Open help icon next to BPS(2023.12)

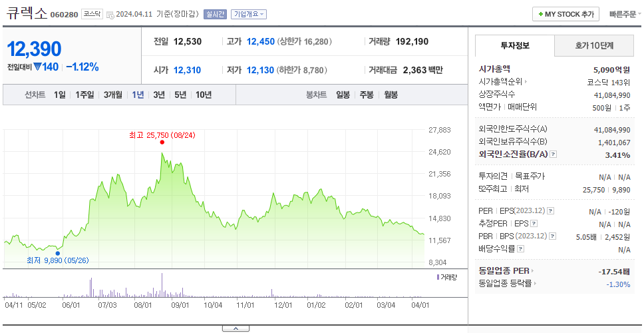(x=553, y=236)
